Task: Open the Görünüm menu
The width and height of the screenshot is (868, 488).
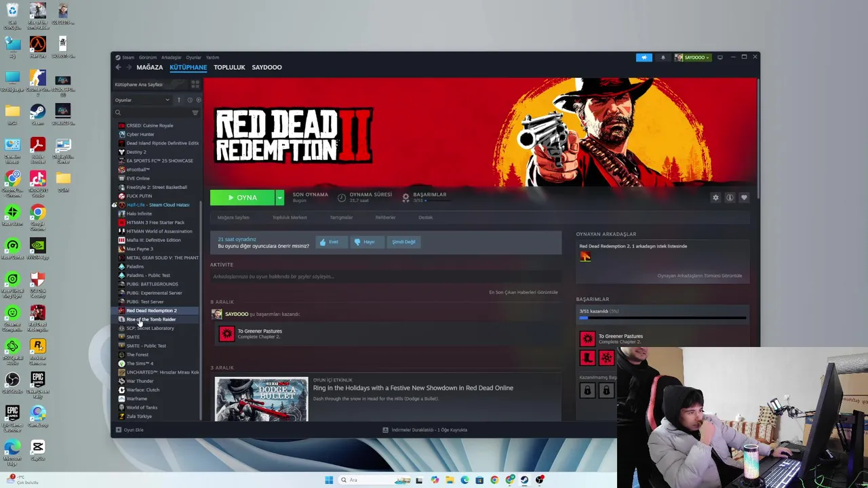Action: [x=148, y=58]
